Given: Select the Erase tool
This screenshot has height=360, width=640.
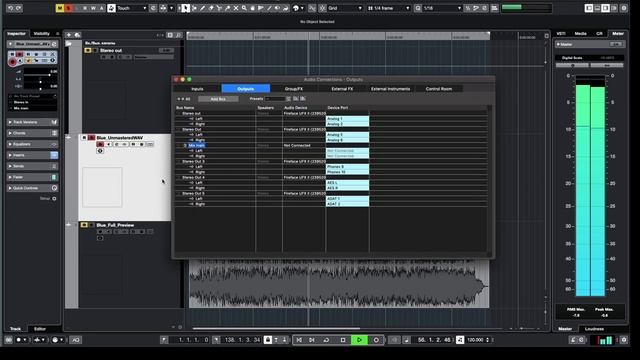Looking at the screenshot, I should [211, 8].
